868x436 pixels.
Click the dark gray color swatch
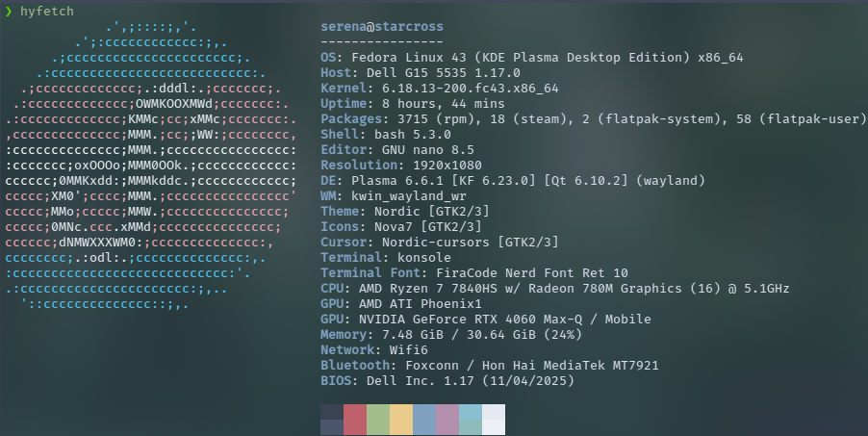332,420
